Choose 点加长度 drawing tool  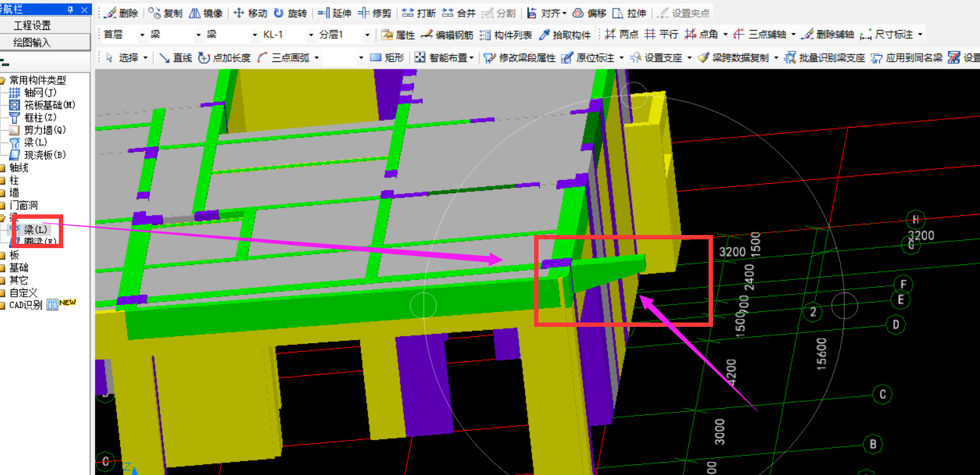click(x=225, y=57)
